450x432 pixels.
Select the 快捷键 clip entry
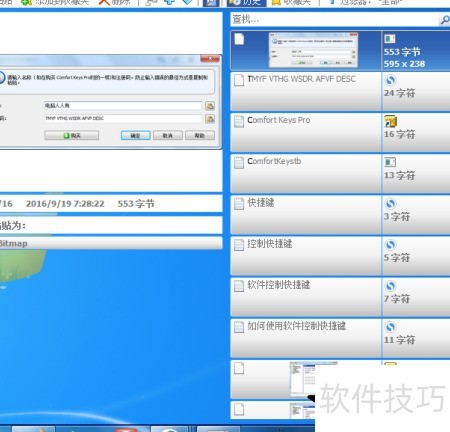(x=306, y=215)
